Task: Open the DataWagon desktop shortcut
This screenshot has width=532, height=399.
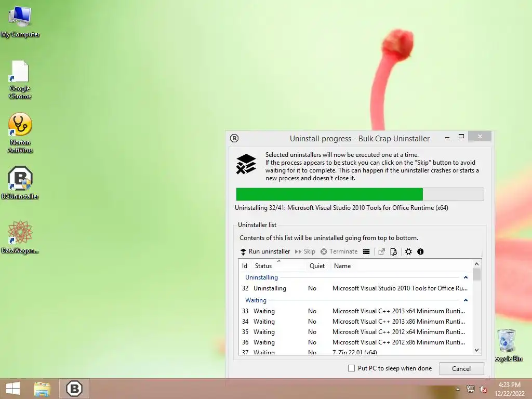Action: click(20, 237)
